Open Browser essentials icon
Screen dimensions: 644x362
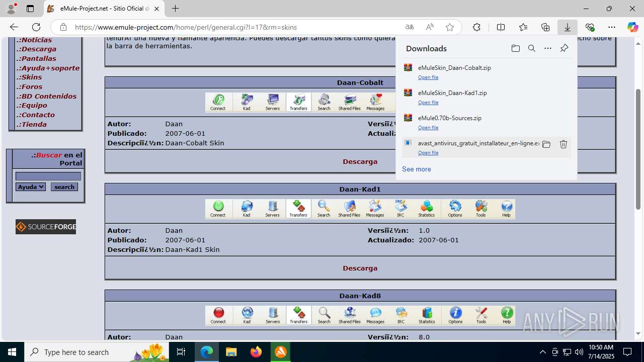(590, 27)
